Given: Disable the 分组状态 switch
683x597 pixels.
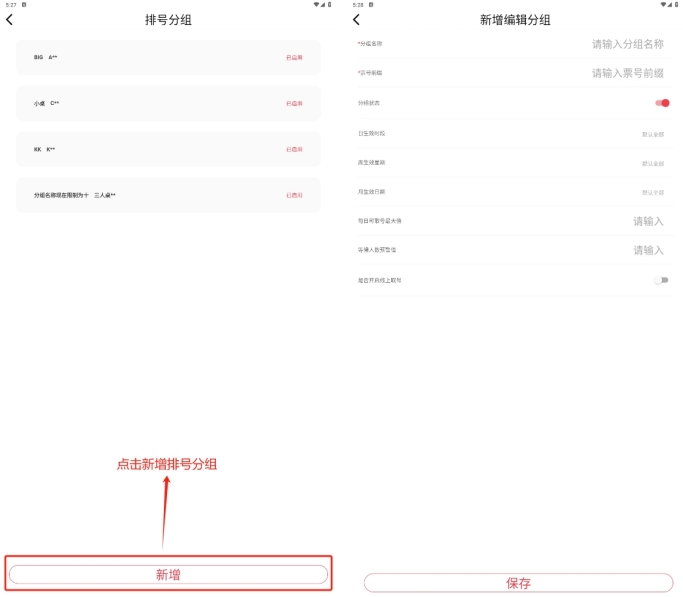Looking at the screenshot, I should (x=662, y=103).
